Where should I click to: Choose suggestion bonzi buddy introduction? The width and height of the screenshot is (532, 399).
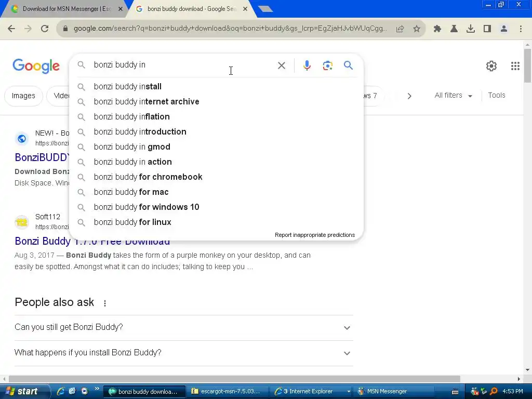[216, 131]
